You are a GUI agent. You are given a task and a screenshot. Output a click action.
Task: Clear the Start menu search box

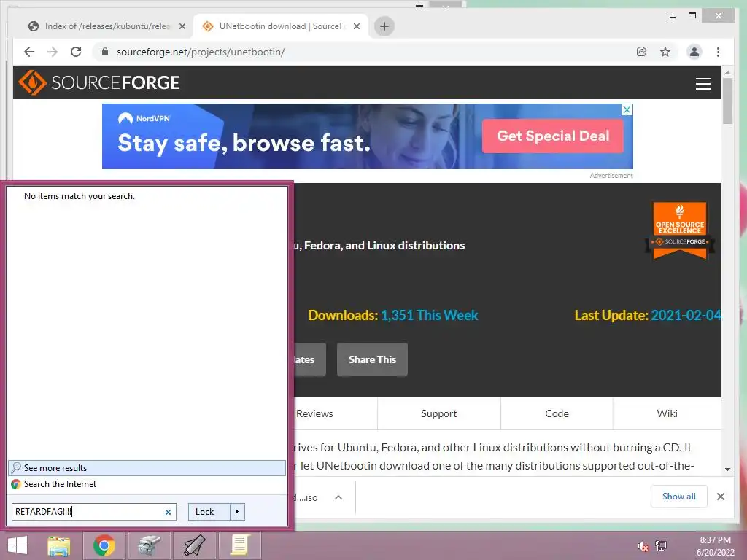click(x=168, y=512)
